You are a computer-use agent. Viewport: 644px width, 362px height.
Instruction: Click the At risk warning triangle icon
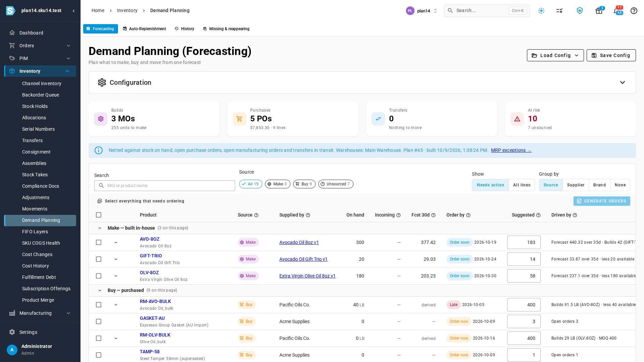517,119
